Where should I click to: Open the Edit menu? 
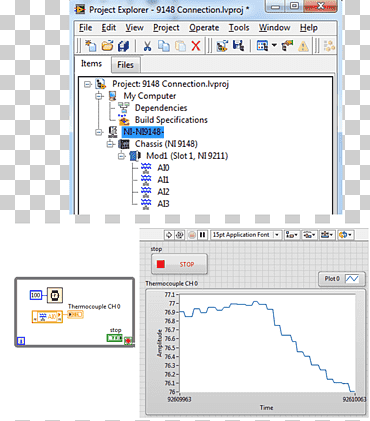[109, 28]
